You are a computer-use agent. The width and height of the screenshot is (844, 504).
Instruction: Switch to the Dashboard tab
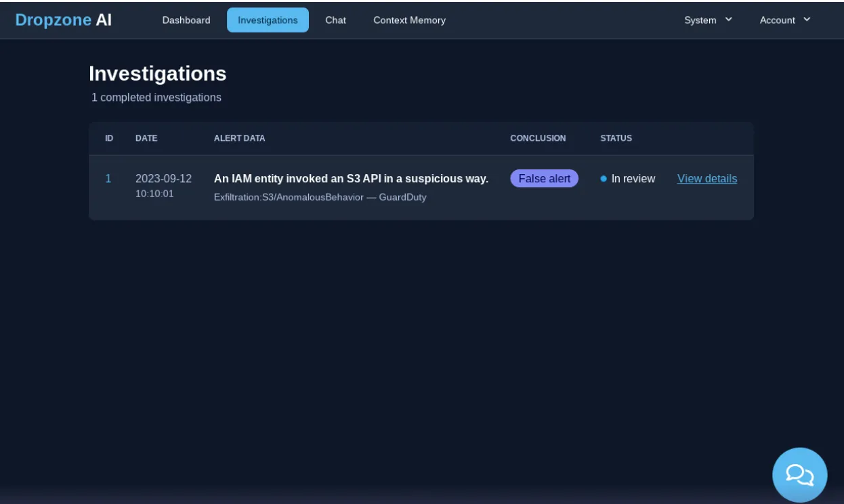pos(186,20)
